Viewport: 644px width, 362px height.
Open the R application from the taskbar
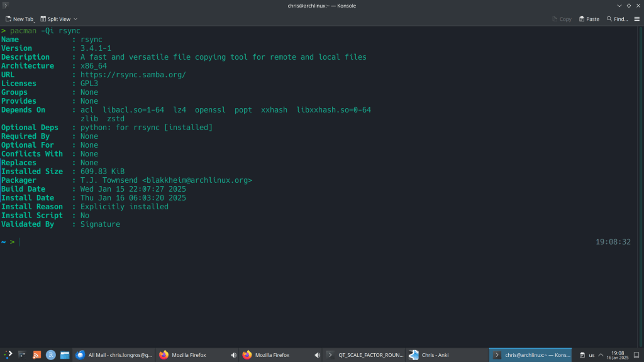(x=51, y=355)
